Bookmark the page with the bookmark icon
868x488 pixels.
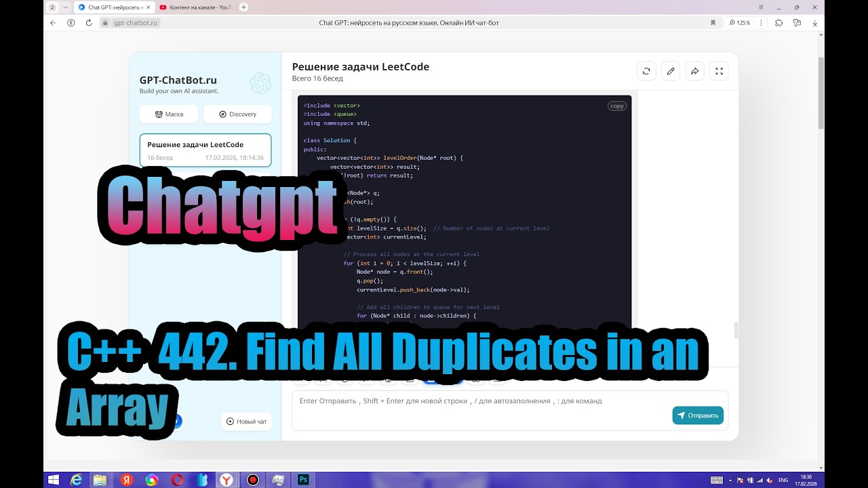point(713,22)
